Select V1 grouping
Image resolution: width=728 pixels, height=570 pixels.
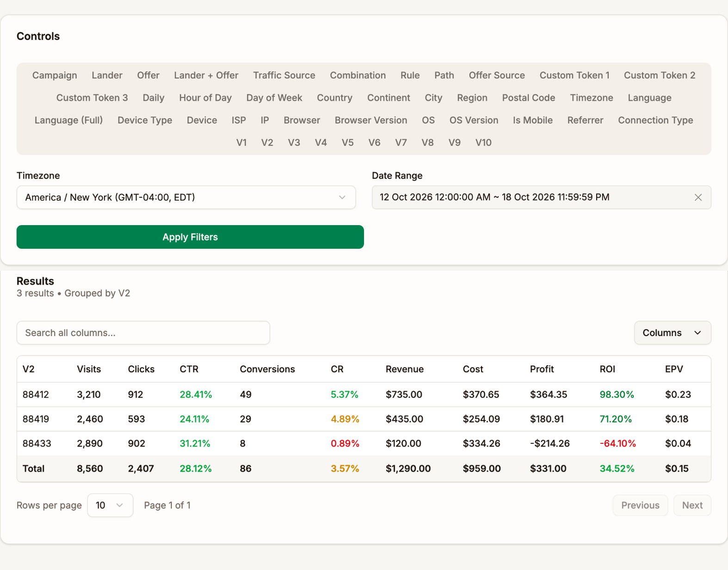(241, 143)
